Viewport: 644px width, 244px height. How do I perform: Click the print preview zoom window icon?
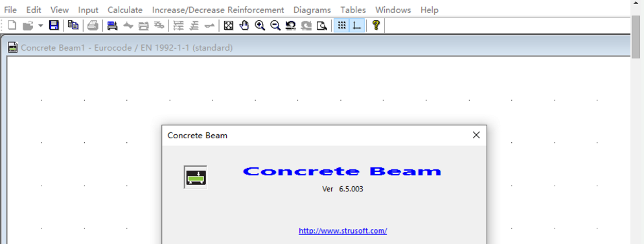click(x=322, y=25)
